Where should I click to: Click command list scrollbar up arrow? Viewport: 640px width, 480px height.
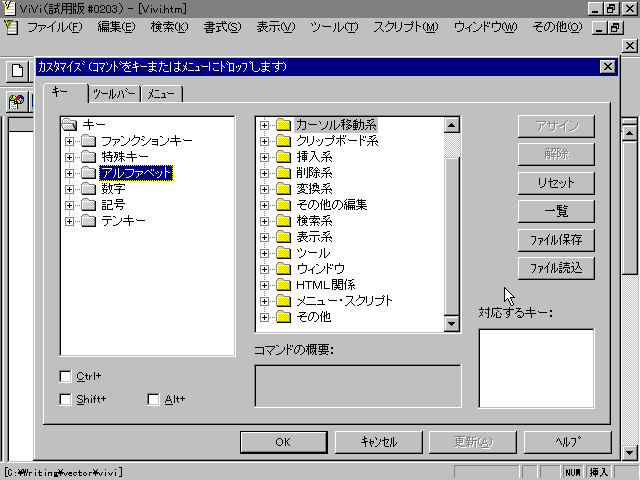coord(451,125)
